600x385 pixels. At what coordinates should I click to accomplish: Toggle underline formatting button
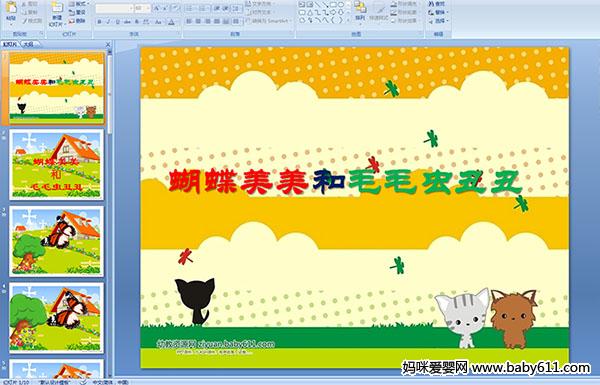click(117, 22)
